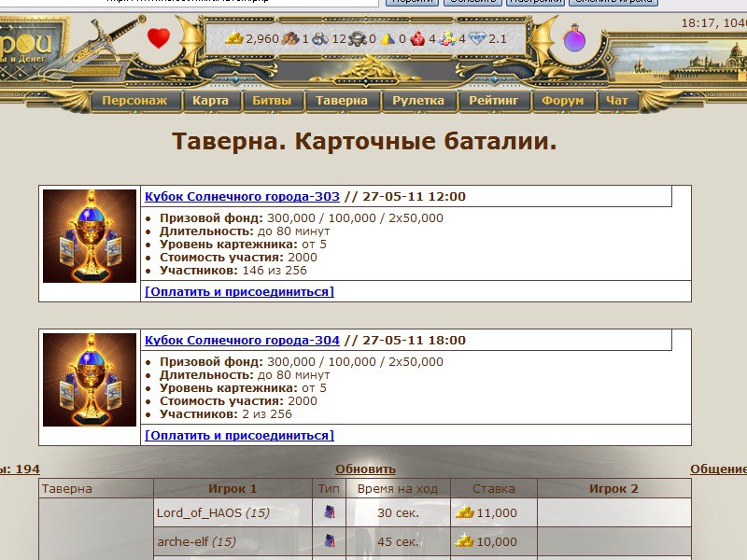This screenshot has height=560, width=747.
Task: Open the Кубок Солнечного города-304 link
Action: pos(242,340)
